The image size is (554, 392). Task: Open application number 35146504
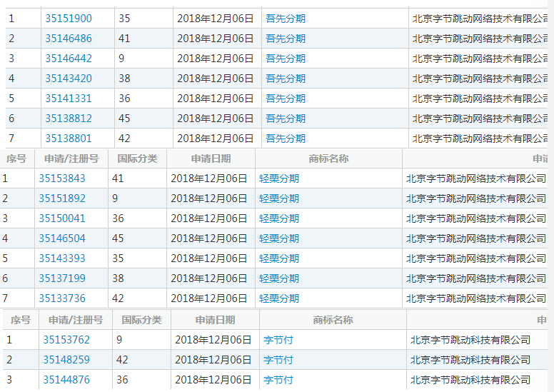coord(62,238)
